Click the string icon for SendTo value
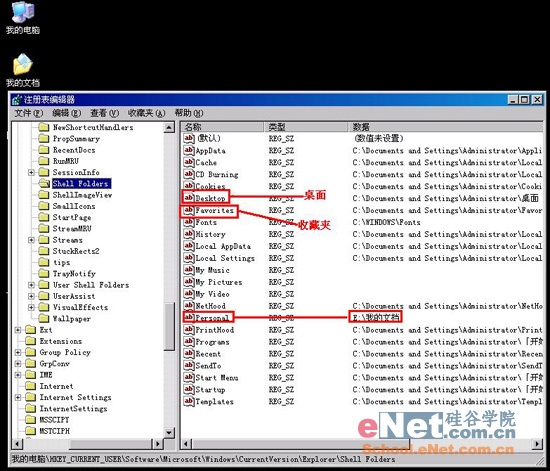The width and height of the screenshot is (550, 471). click(x=189, y=365)
